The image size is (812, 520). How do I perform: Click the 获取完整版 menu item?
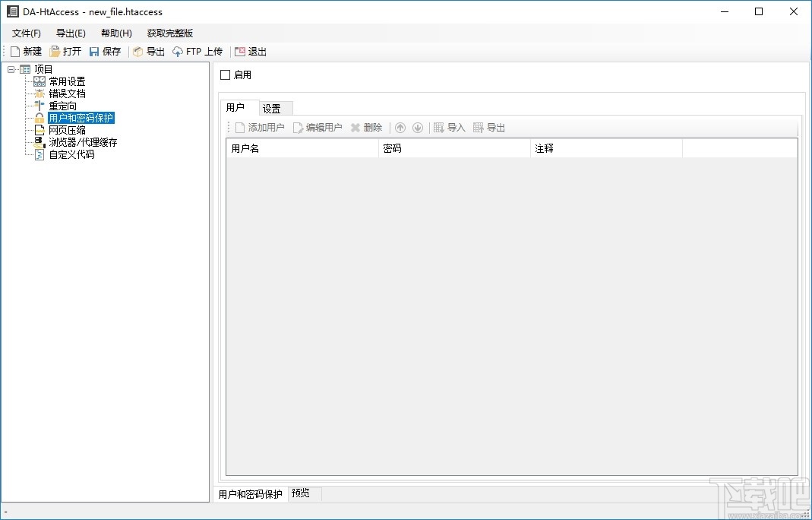(x=169, y=33)
